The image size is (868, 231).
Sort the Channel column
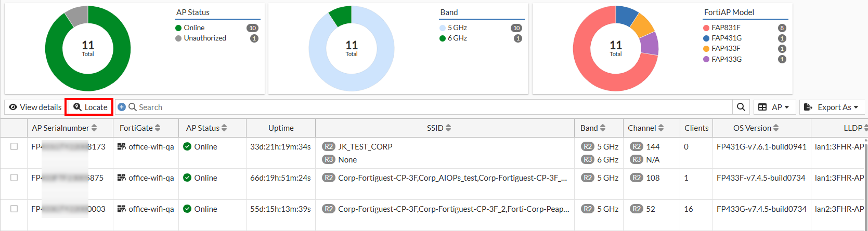661,128
